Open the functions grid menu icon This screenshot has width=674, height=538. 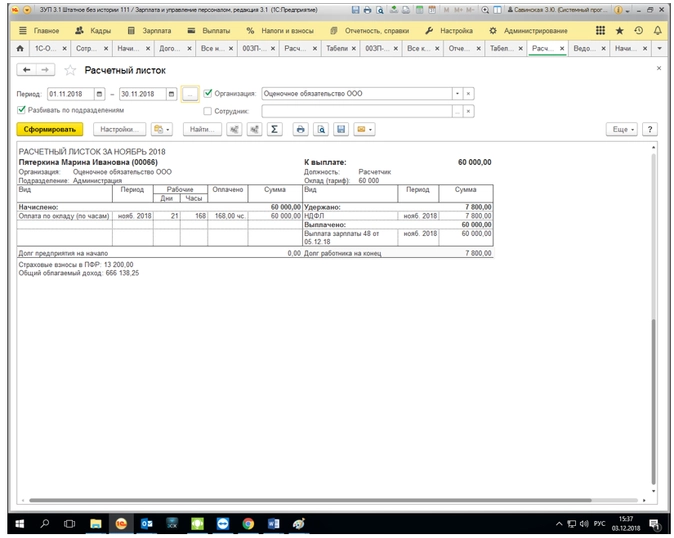coord(600,31)
